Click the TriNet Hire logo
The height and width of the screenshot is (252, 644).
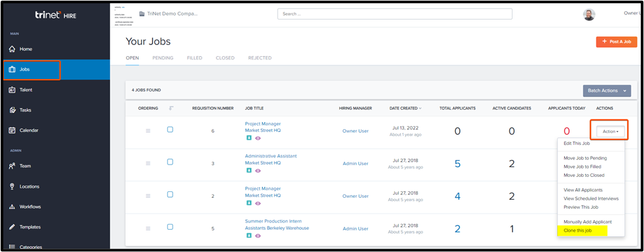pos(56,16)
